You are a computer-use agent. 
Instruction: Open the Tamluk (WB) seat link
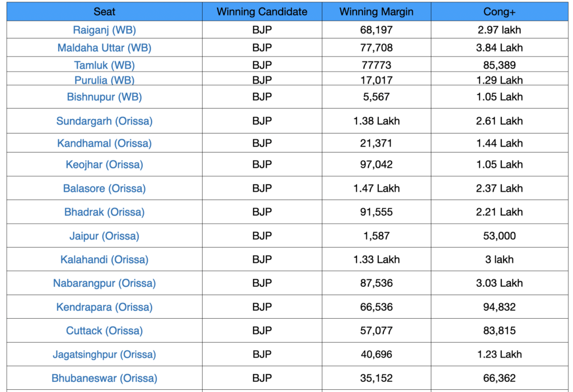click(x=105, y=65)
